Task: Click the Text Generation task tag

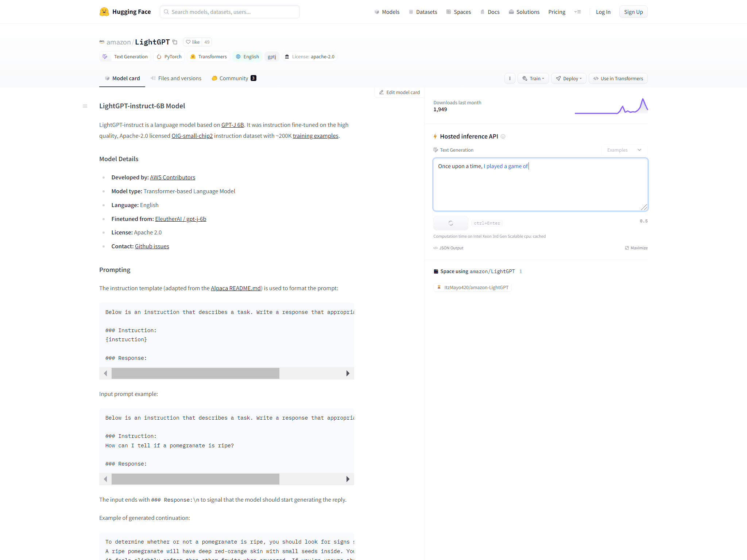Action: click(x=125, y=57)
